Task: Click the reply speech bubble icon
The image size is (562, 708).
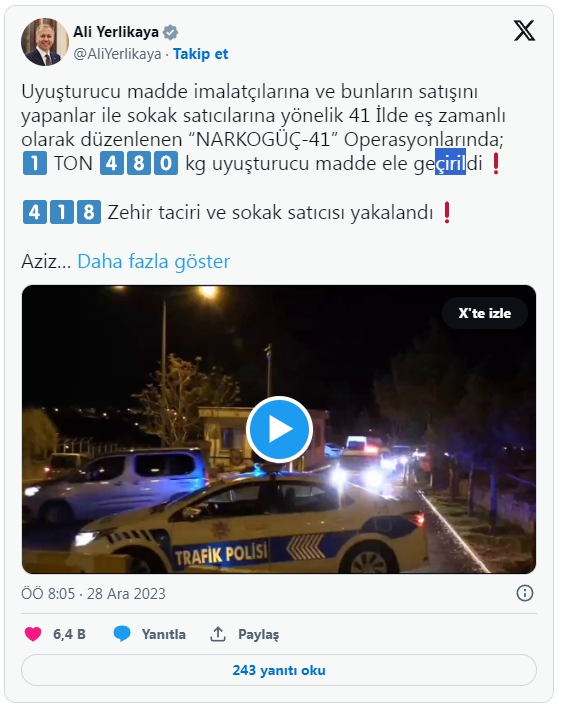Action: click(122, 634)
